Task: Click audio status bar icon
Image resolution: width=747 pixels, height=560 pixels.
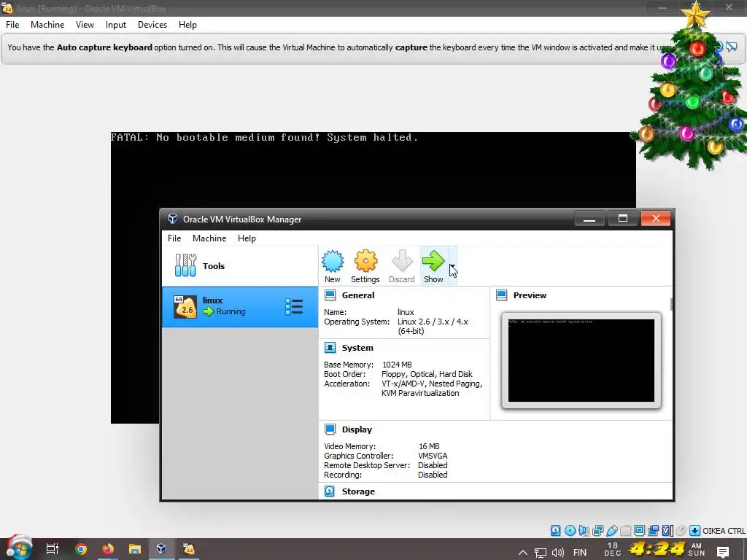Action: [584, 531]
